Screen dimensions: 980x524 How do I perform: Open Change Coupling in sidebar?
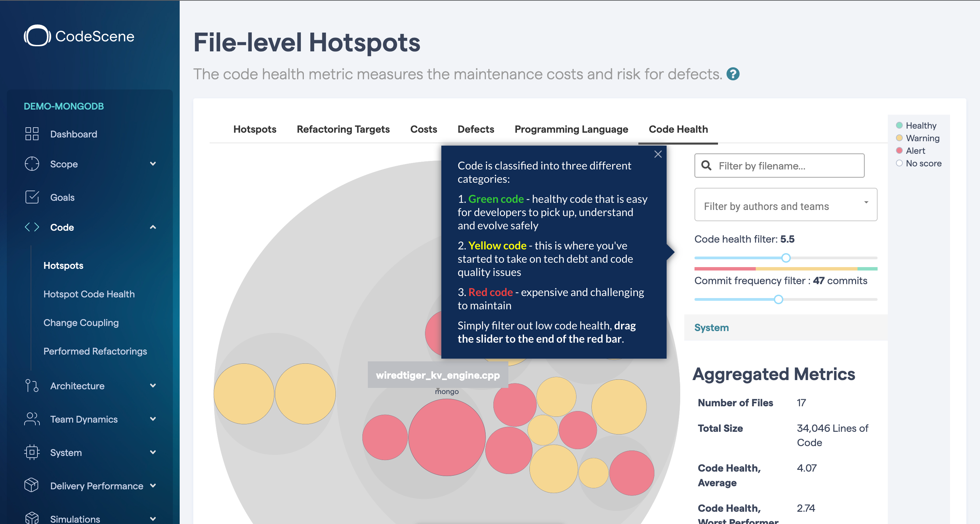(81, 323)
